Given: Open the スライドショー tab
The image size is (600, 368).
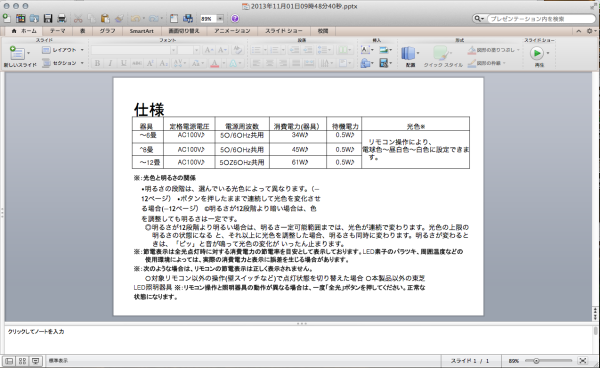Looking at the screenshot, I should (x=284, y=31).
